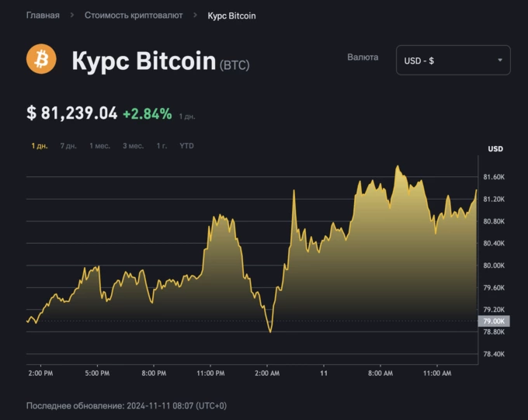The height and width of the screenshot is (420, 528).
Task: Select the 1 дн. time range tab
Action: coord(40,146)
